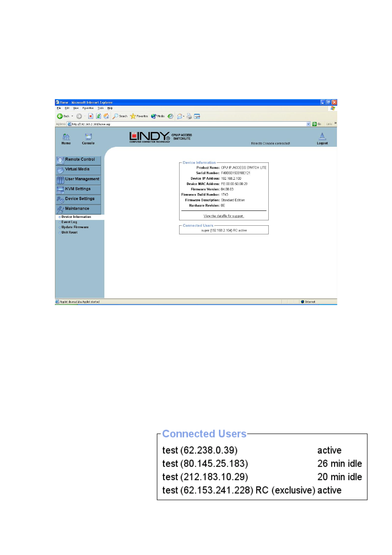Refresh the page with the Refresh icon
The height and width of the screenshot is (555, 392).
tap(99, 116)
